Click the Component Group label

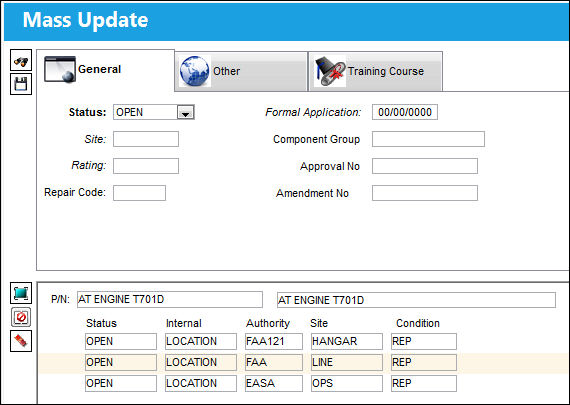tap(316, 139)
